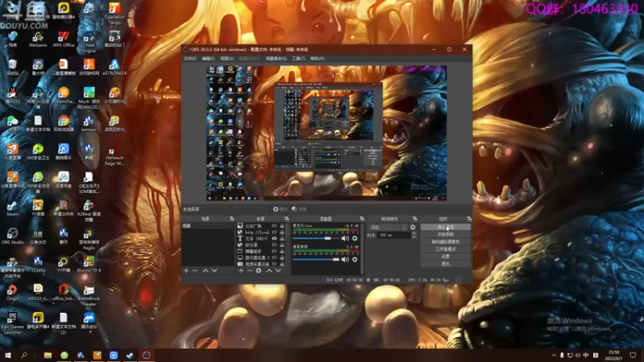This screenshot has width=644, height=362.
Task: Open 设置 in the Controls panel
Action: tap(446, 257)
